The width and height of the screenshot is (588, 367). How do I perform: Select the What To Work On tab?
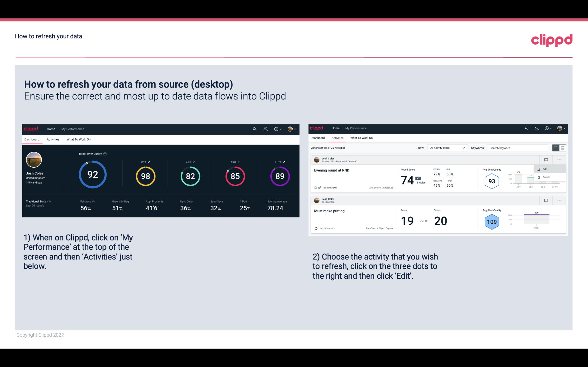coord(78,139)
